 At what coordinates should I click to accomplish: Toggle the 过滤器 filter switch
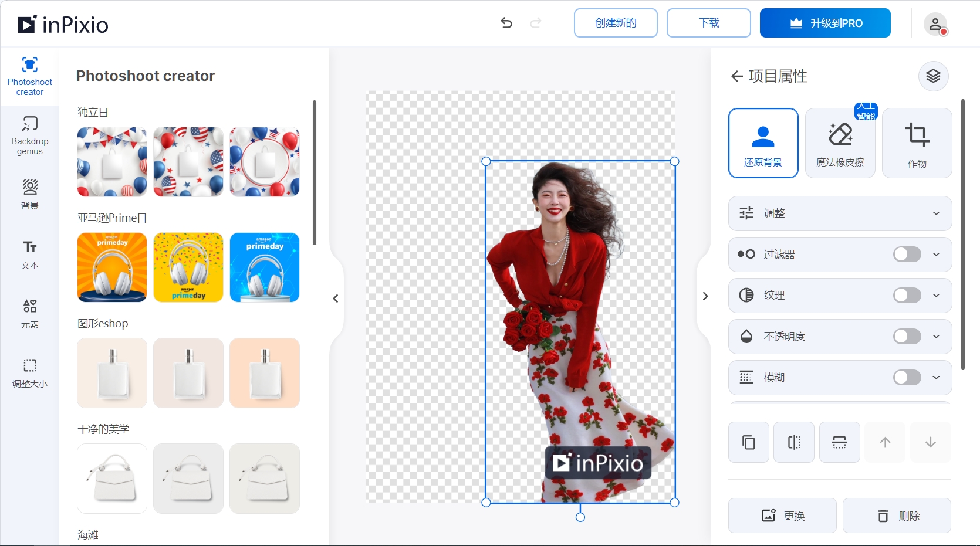[907, 254]
